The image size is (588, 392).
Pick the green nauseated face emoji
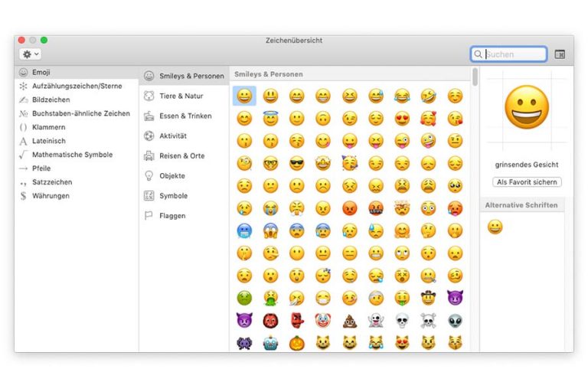click(244, 299)
